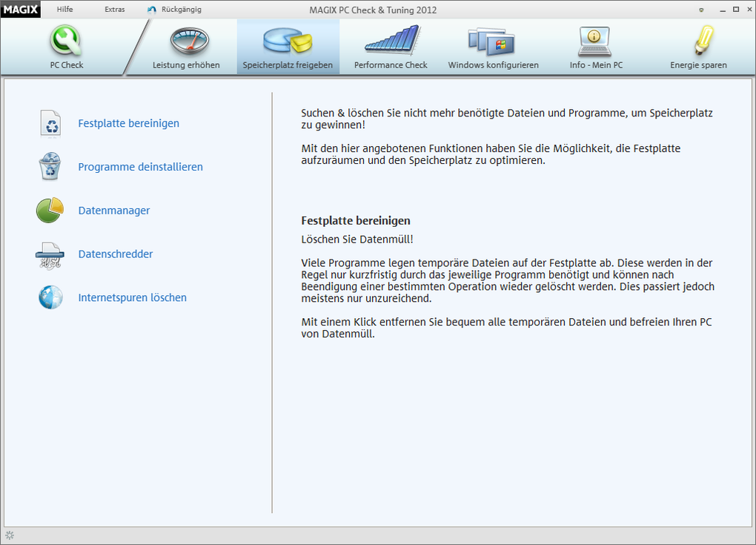Open the Datenschredder link
This screenshot has height=545, width=756.
(115, 254)
